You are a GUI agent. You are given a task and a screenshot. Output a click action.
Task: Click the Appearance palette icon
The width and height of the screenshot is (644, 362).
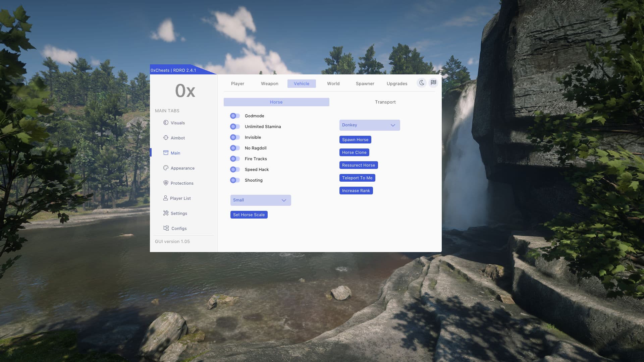166,168
